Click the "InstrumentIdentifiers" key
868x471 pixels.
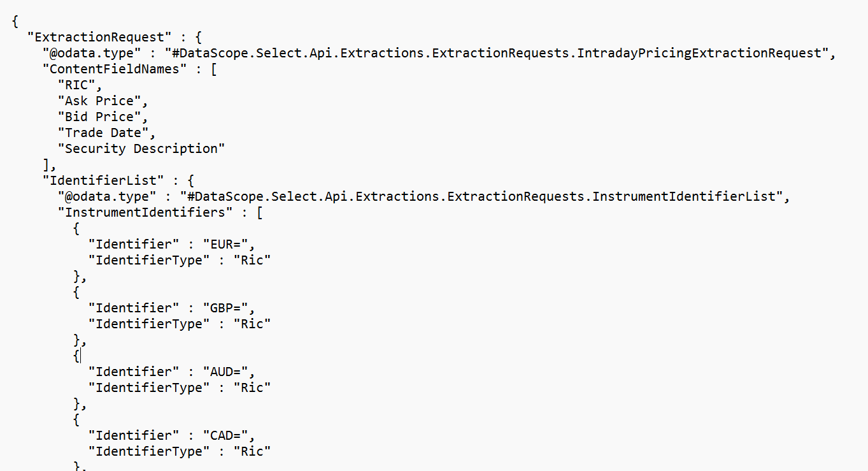[x=145, y=212]
